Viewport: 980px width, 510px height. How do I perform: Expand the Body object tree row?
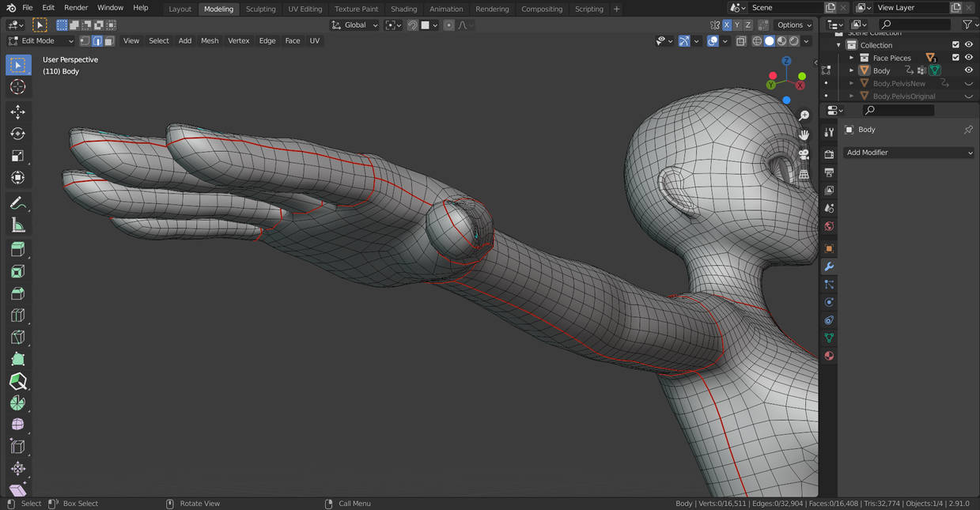(852, 70)
